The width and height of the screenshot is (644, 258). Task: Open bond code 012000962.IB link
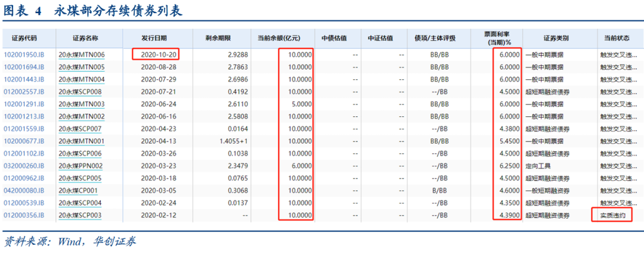pos(24,178)
